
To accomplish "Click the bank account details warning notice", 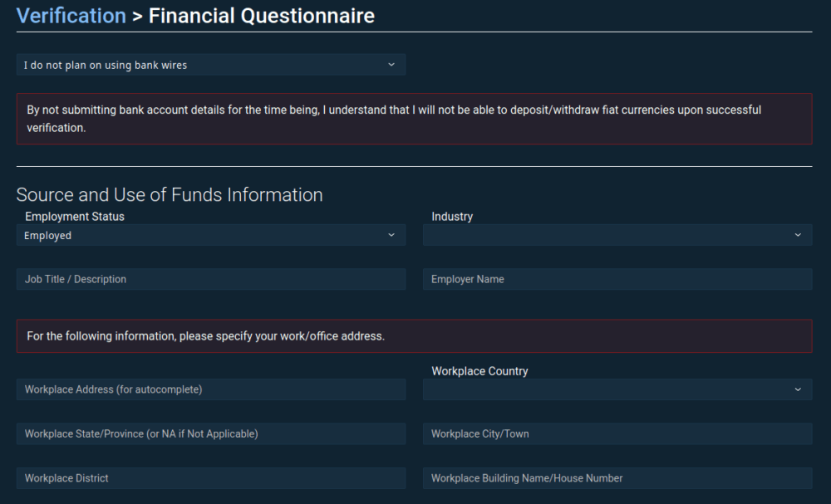I will [x=414, y=119].
